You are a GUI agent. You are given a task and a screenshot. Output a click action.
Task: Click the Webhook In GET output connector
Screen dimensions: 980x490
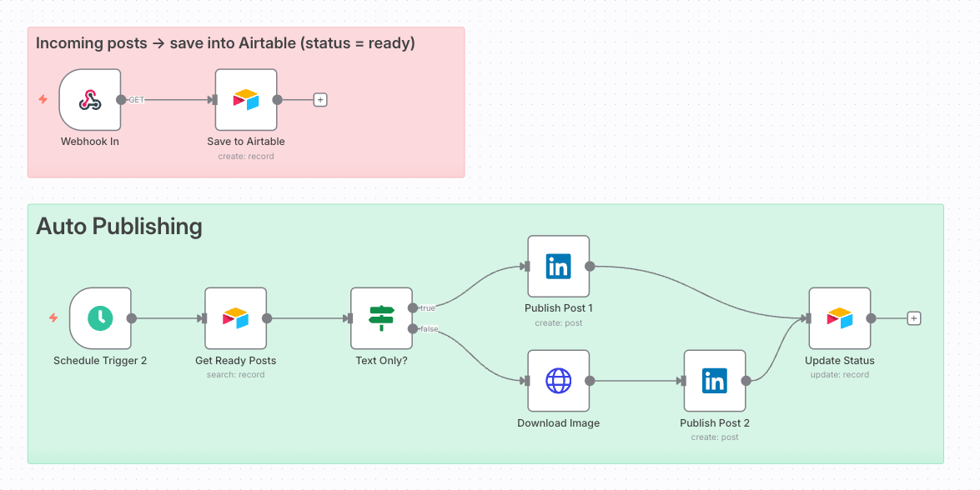point(121,100)
